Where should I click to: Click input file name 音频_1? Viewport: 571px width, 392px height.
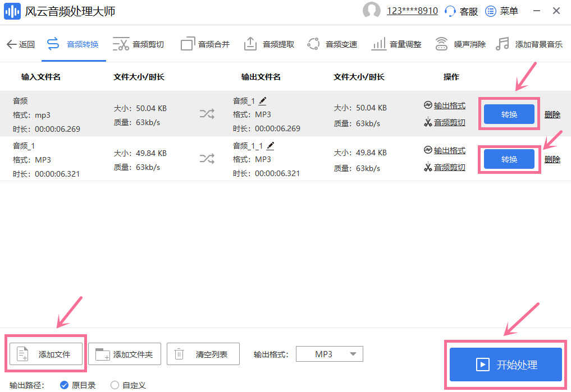point(24,146)
